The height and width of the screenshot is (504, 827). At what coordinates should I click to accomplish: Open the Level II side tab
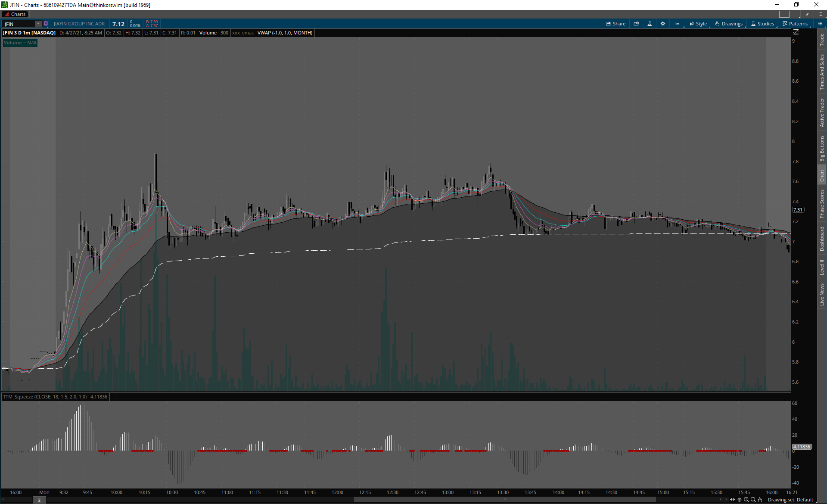point(822,267)
